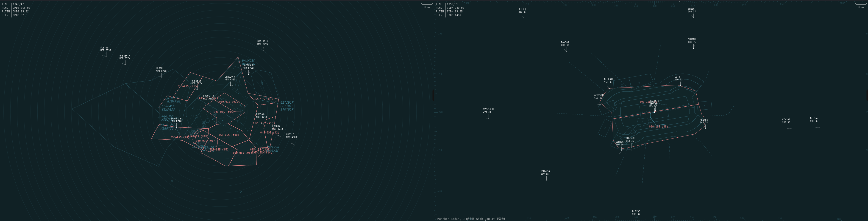Screen dimensions: 868x221
Task: Select sector label 000-015 (#15)
Action: 224,112
